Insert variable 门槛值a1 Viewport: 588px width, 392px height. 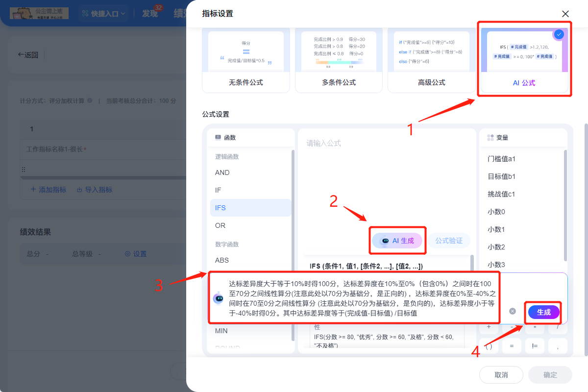click(501, 159)
